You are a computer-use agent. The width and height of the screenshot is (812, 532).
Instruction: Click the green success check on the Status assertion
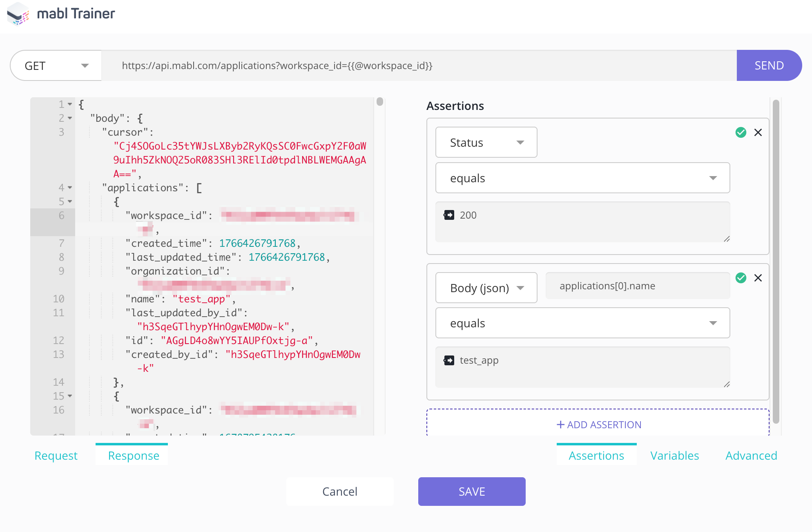click(741, 132)
